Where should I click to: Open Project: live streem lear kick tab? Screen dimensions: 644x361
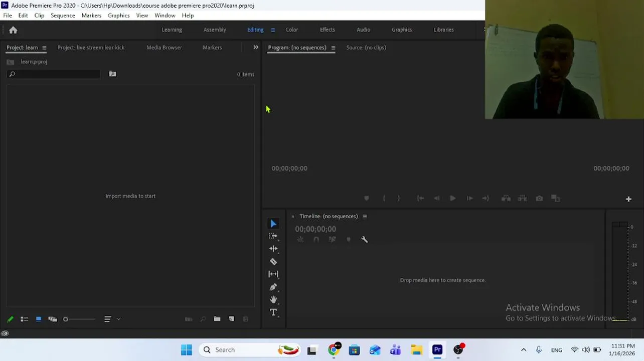(x=91, y=48)
